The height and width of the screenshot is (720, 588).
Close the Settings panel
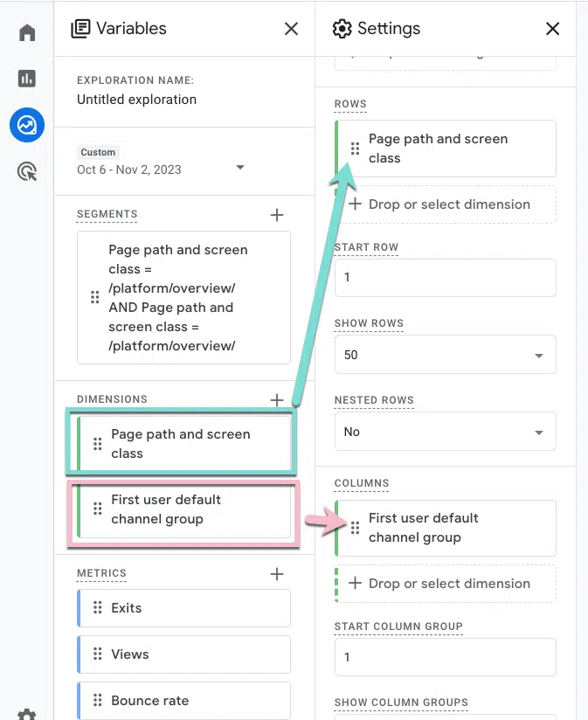pos(553,29)
